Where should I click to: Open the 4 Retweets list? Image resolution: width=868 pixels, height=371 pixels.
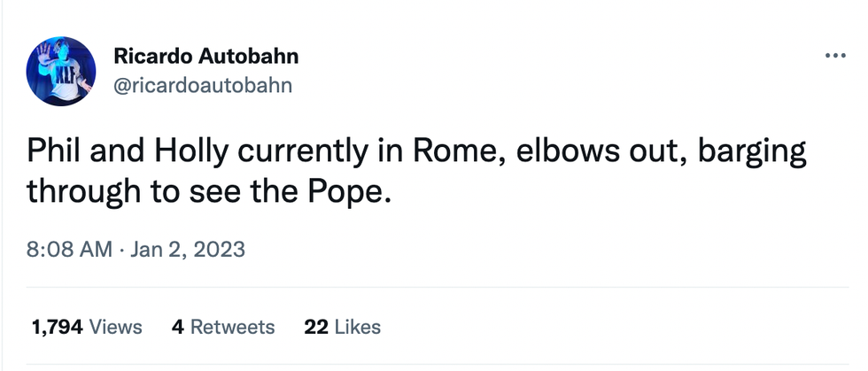click(223, 327)
